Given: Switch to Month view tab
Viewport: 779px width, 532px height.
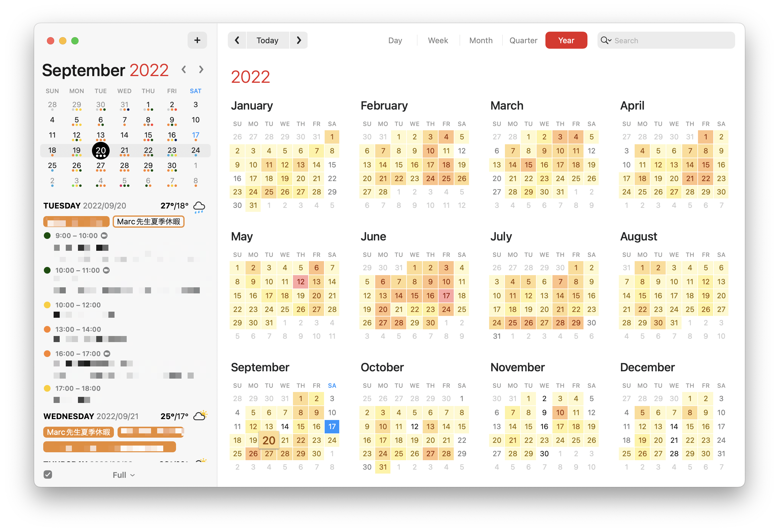Looking at the screenshot, I should tap(480, 40).
